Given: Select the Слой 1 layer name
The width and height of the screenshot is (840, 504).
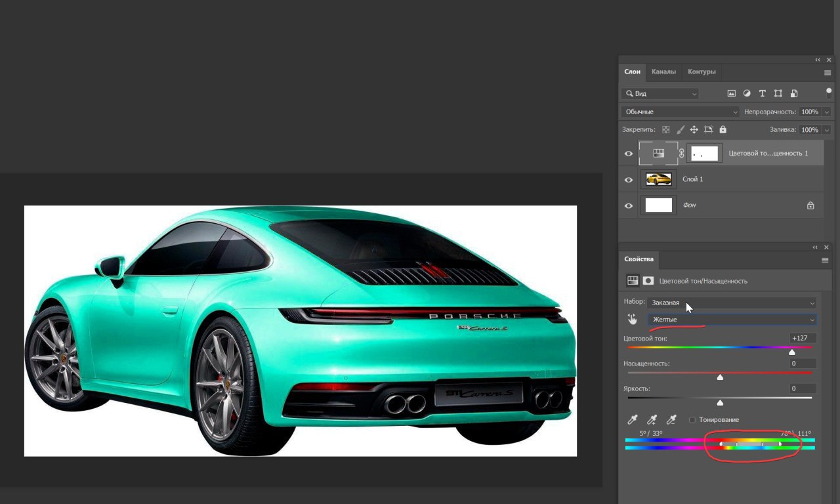Looking at the screenshot, I should (692, 179).
